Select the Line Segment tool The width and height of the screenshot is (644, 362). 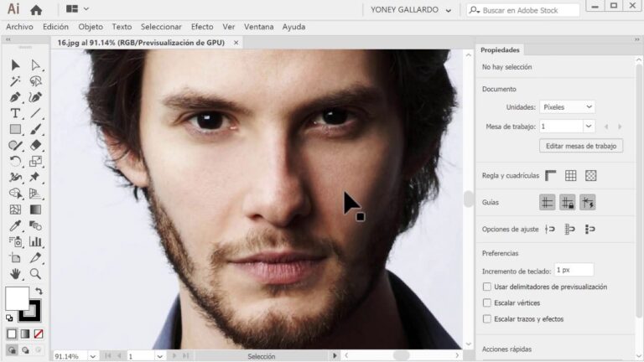pyautogui.click(x=35, y=113)
